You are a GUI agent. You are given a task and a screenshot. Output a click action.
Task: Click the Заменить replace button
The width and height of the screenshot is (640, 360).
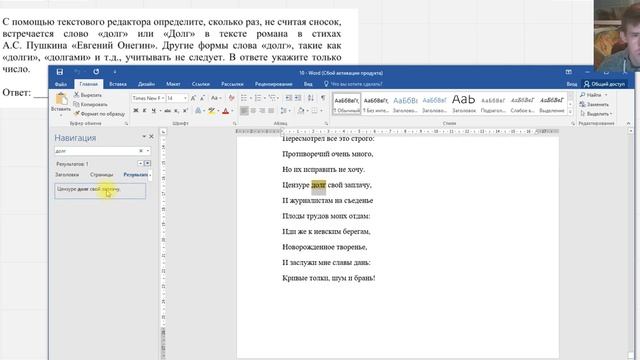coord(594,104)
